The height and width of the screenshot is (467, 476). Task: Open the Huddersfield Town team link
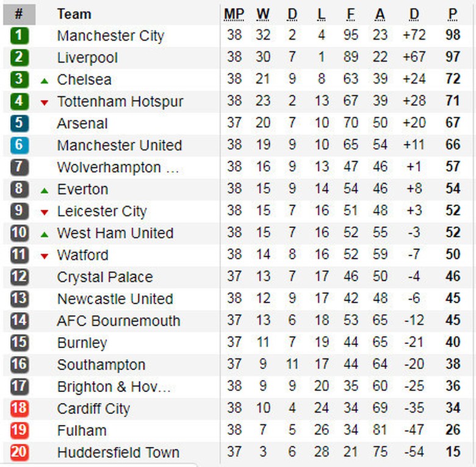point(118,453)
